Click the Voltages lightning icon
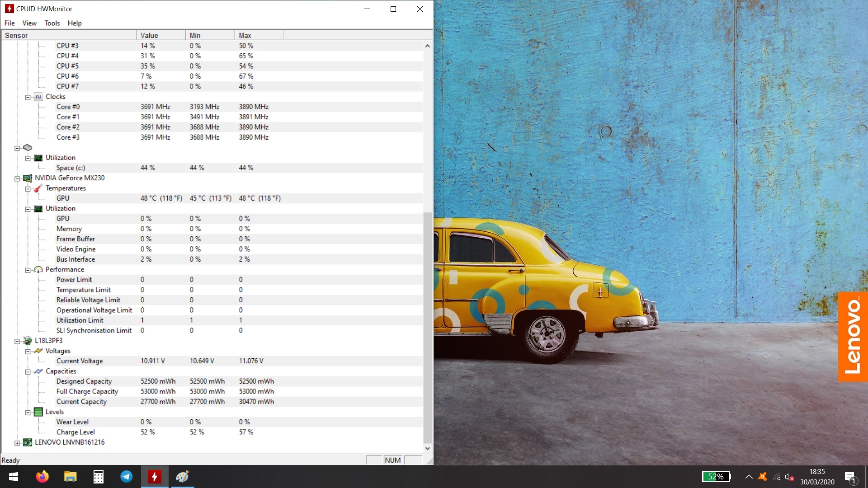The width and height of the screenshot is (868, 488). [38, 351]
